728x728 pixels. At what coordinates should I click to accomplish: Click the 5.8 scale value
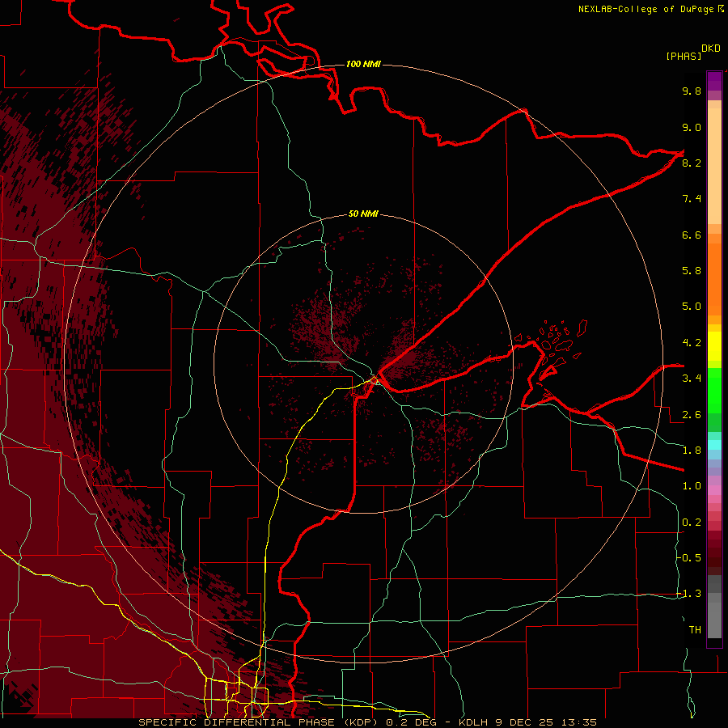click(692, 271)
